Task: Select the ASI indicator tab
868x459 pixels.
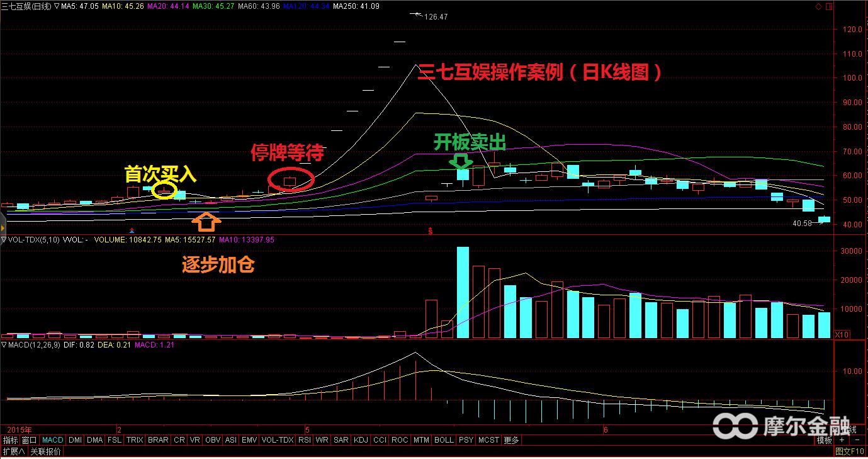Action: click(x=231, y=440)
